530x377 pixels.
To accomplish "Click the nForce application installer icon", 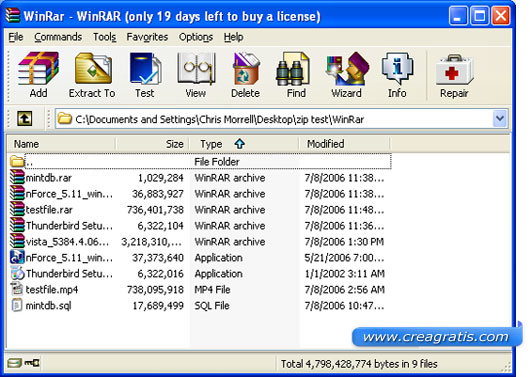I will [x=17, y=257].
